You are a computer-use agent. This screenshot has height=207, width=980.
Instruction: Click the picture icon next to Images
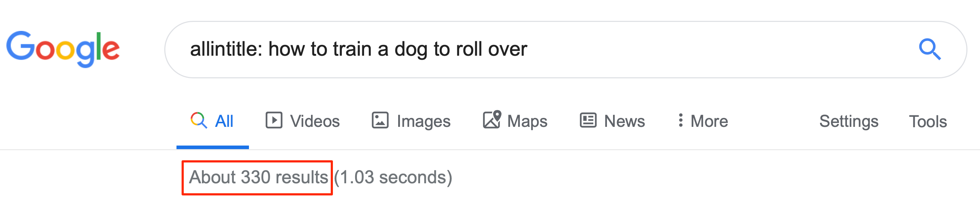380,120
